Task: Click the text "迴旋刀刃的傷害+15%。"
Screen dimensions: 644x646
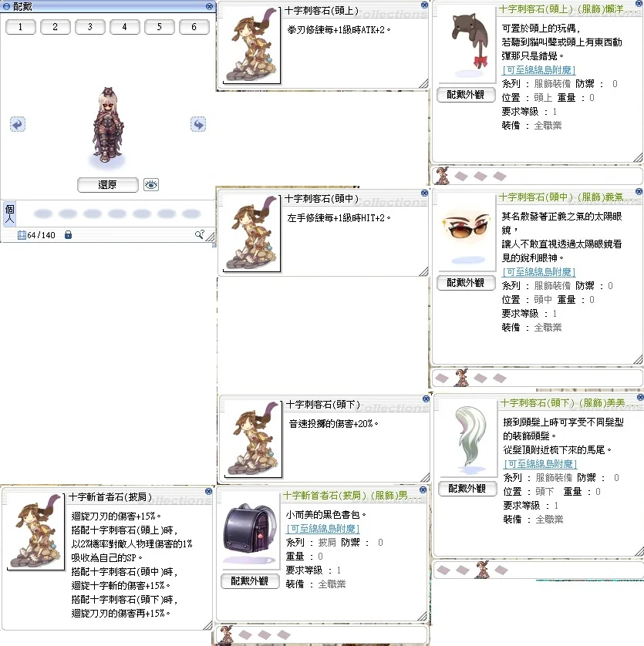Action: pos(116,516)
